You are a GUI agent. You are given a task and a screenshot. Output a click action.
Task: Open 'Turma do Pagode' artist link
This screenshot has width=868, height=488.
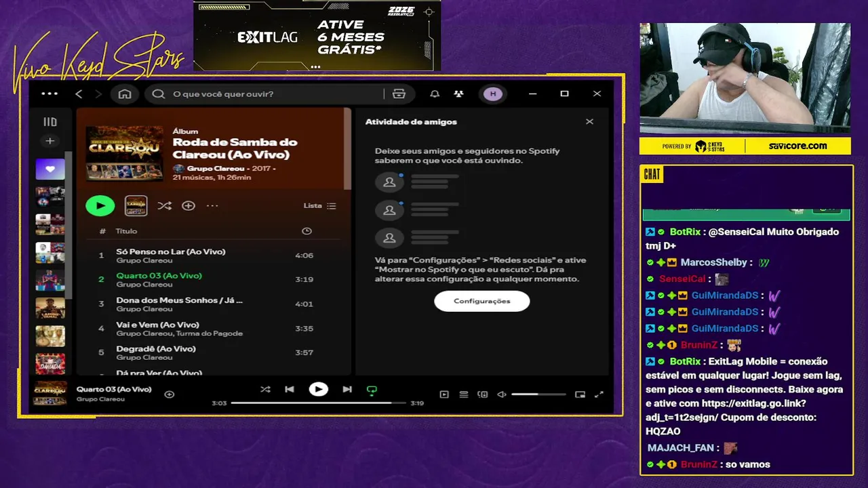[x=210, y=333]
